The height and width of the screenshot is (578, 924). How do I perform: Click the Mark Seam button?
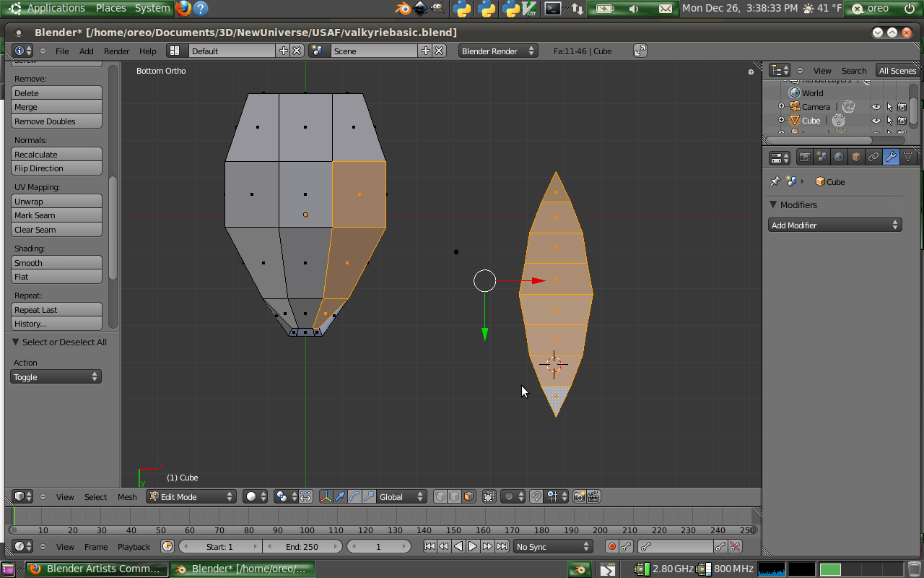(56, 215)
